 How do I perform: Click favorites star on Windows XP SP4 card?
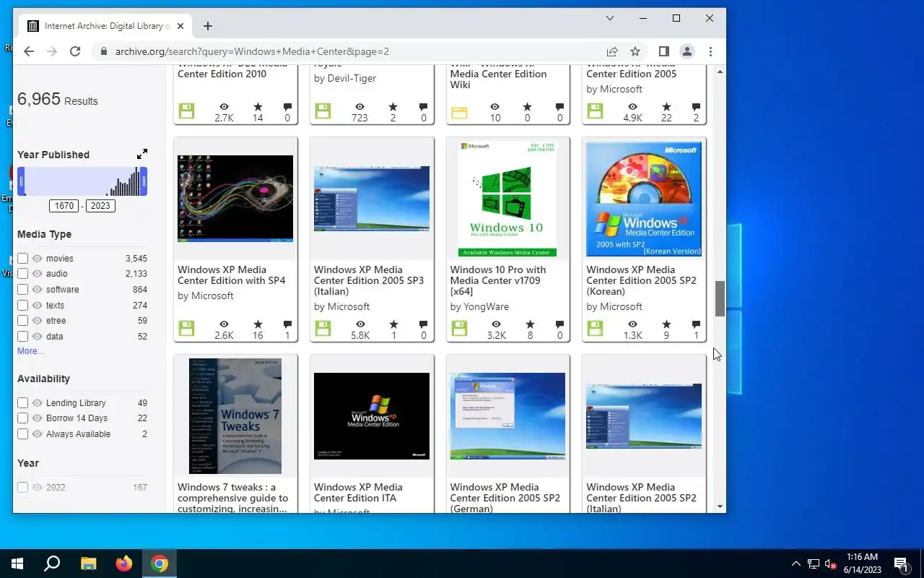pyautogui.click(x=258, y=324)
